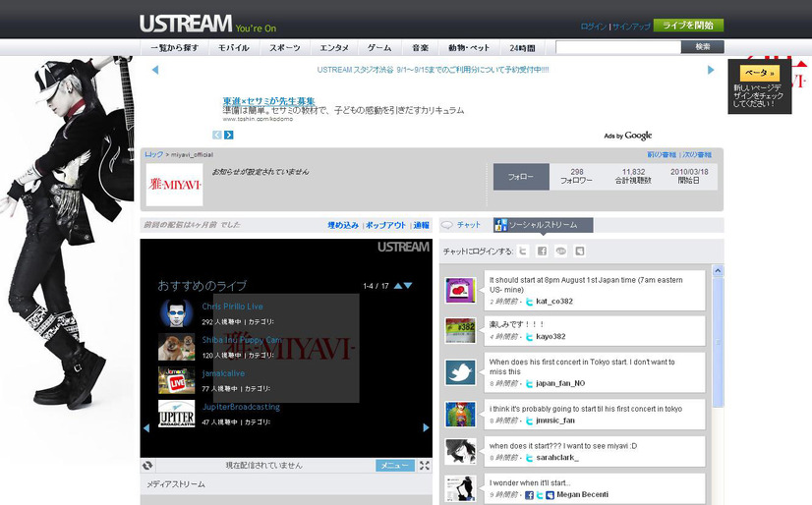Click the ロック breadcrumb link
812x505 pixels.
point(153,154)
